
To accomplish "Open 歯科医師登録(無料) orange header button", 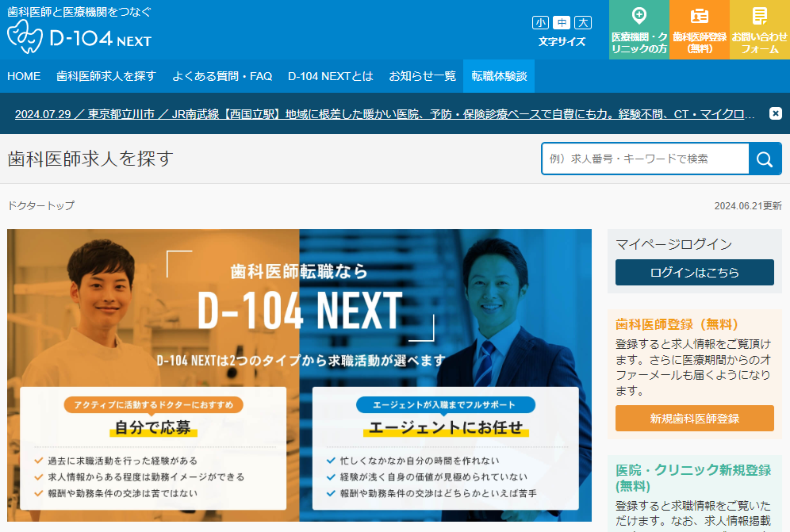I will point(700,29).
